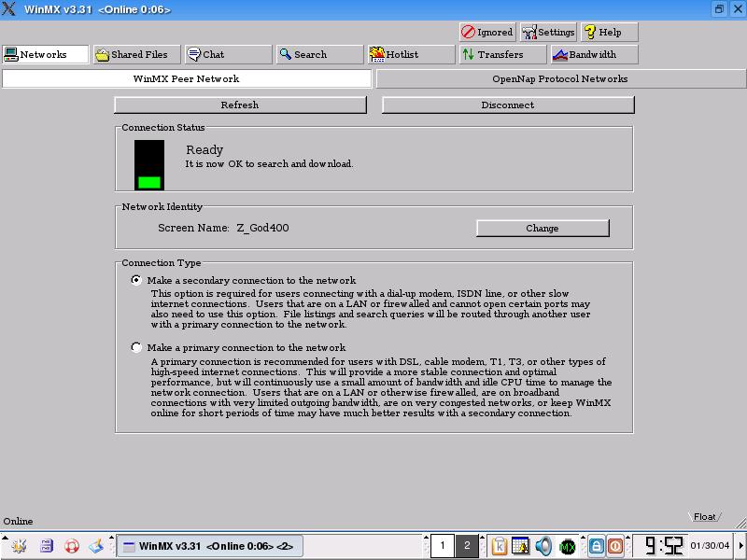Click the Screen Name value Z_God400

[263, 228]
